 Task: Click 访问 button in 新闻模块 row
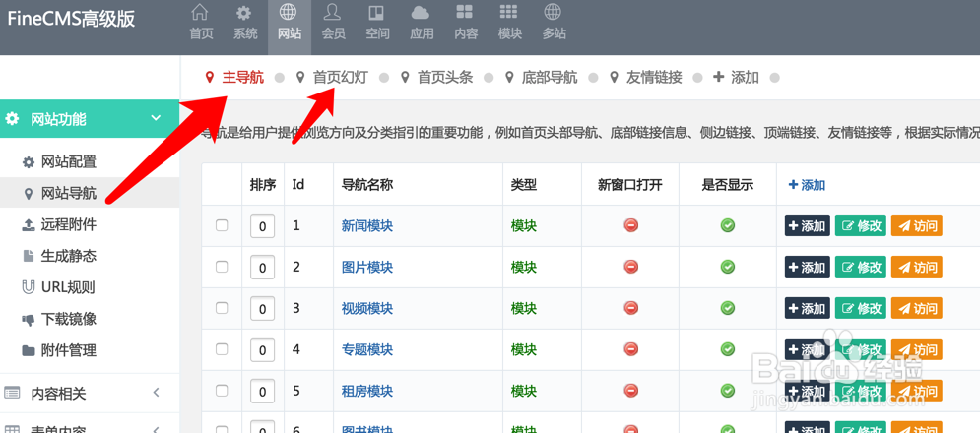(x=917, y=225)
